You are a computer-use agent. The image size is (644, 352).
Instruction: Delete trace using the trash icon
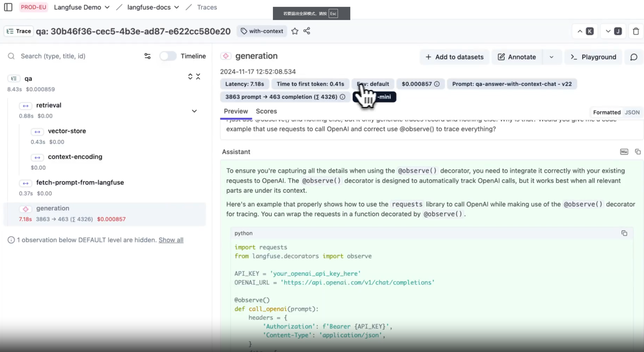[x=636, y=31]
